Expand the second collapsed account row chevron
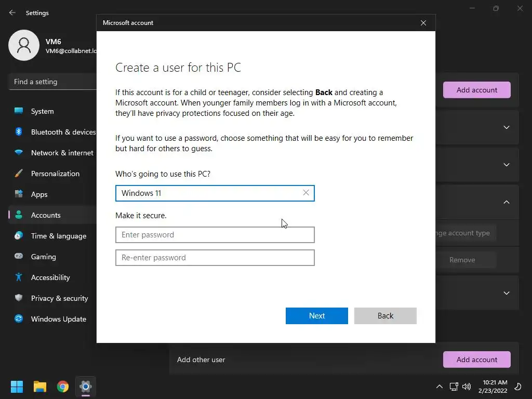The height and width of the screenshot is (399, 532). 506,165
